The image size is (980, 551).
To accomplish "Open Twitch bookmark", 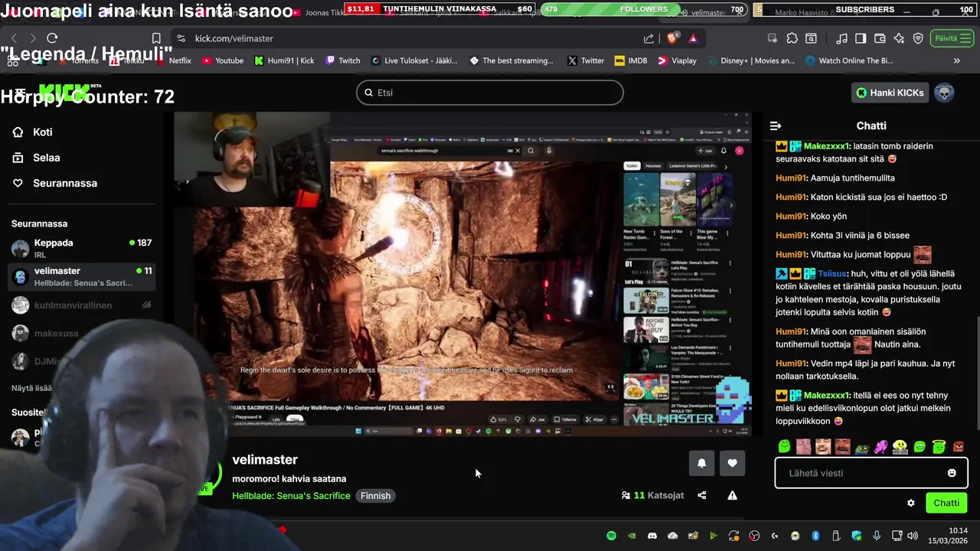I will [342, 60].
